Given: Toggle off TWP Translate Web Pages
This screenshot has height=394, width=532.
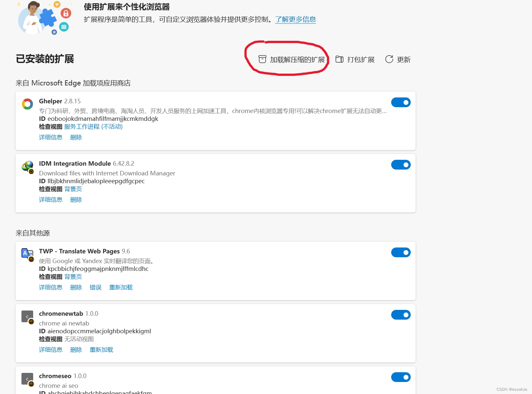Looking at the screenshot, I should coord(401,252).
